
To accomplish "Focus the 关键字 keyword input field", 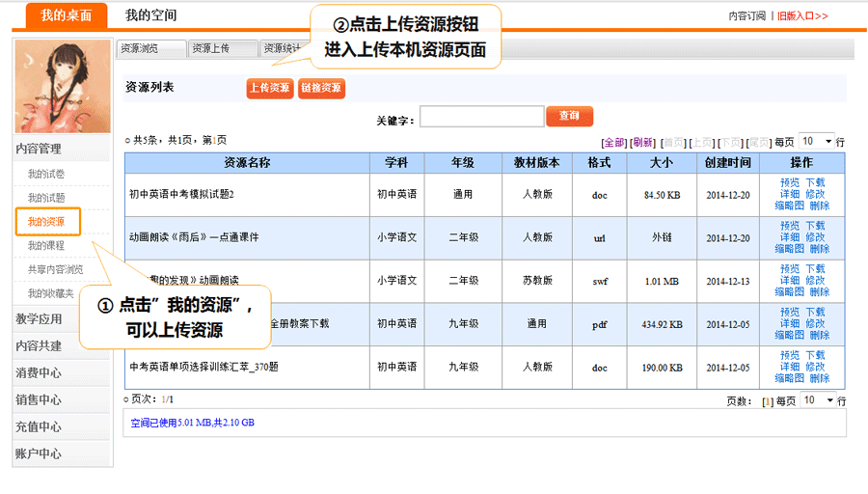I will click(481, 117).
